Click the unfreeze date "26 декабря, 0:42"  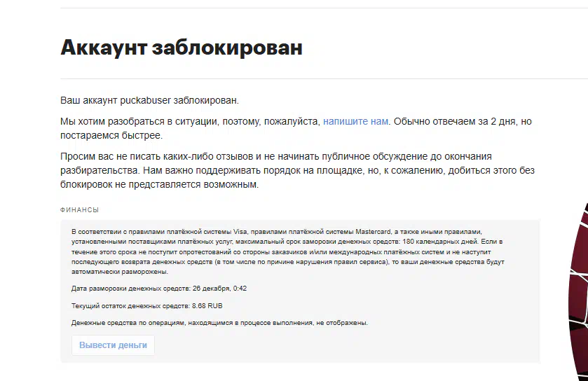click(219, 289)
